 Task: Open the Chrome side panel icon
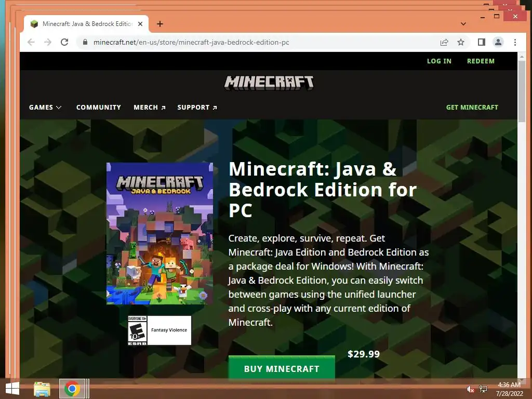[482, 42]
